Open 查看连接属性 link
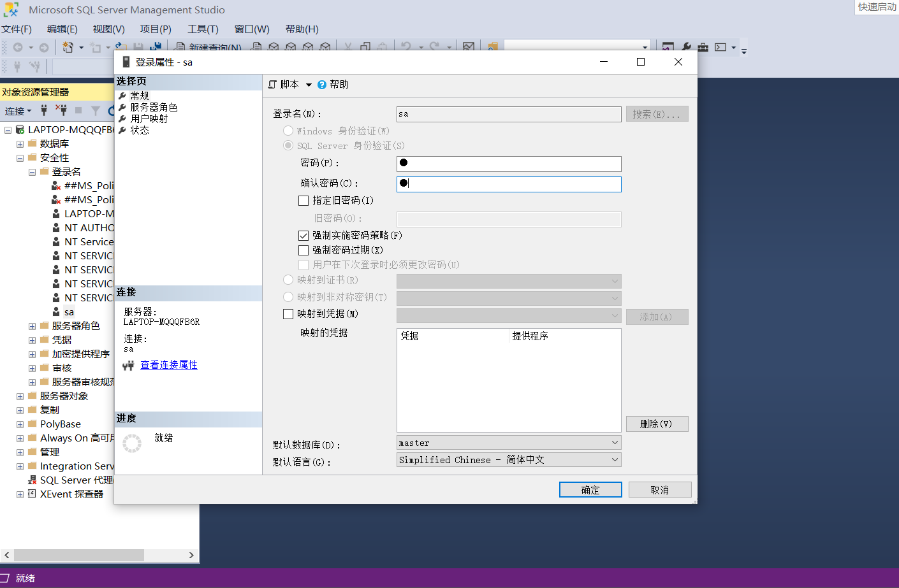Viewport: 899px width, 588px height. [169, 365]
